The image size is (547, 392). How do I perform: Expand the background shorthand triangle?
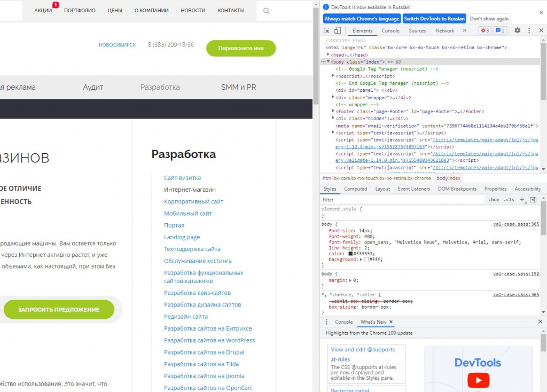(361, 260)
